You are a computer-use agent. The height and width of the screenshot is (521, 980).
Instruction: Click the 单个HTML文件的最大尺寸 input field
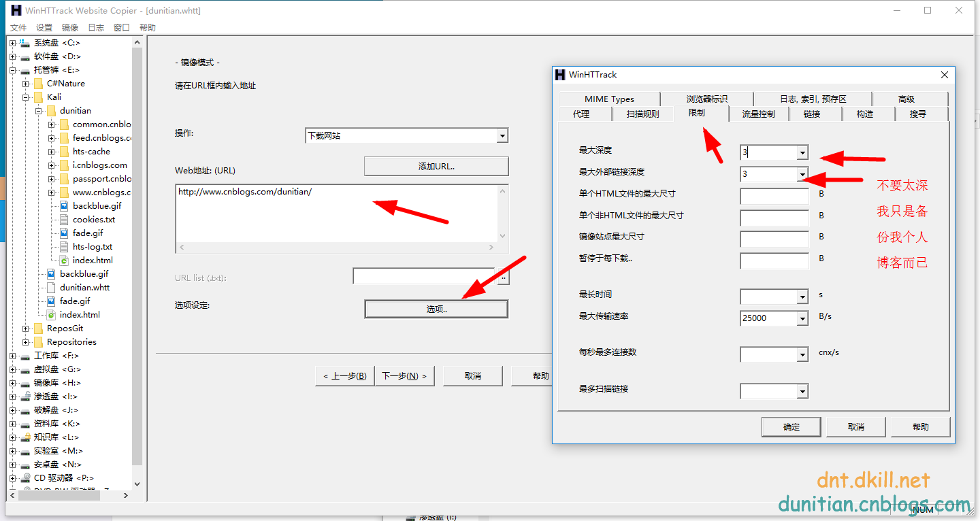click(774, 197)
